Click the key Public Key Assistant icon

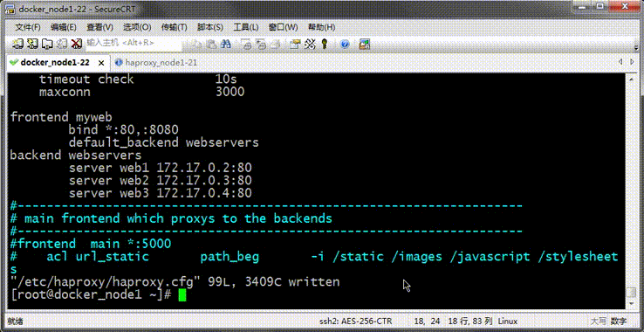point(325,44)
